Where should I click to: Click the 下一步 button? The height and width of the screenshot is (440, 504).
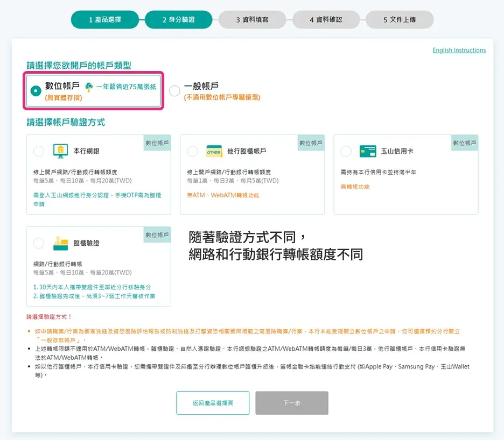coord(291,402)
